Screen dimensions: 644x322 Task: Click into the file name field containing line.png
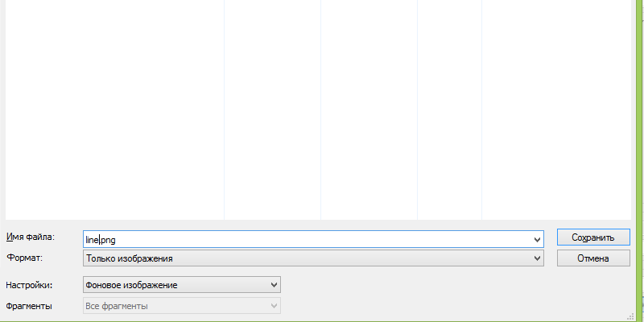pyautogui.click(x=306, y=238)
